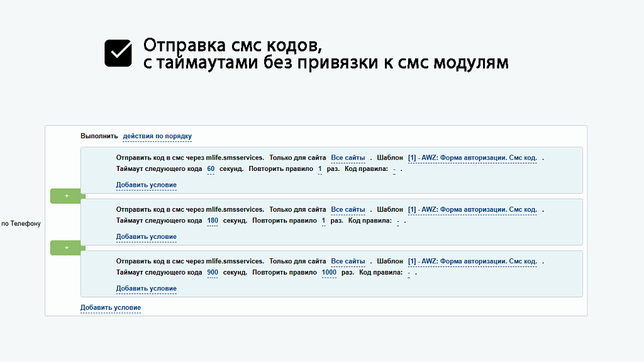Screen dimensions: 644x362
Task: Edit timeout value 60 in first rule
Action: point(211,168)
